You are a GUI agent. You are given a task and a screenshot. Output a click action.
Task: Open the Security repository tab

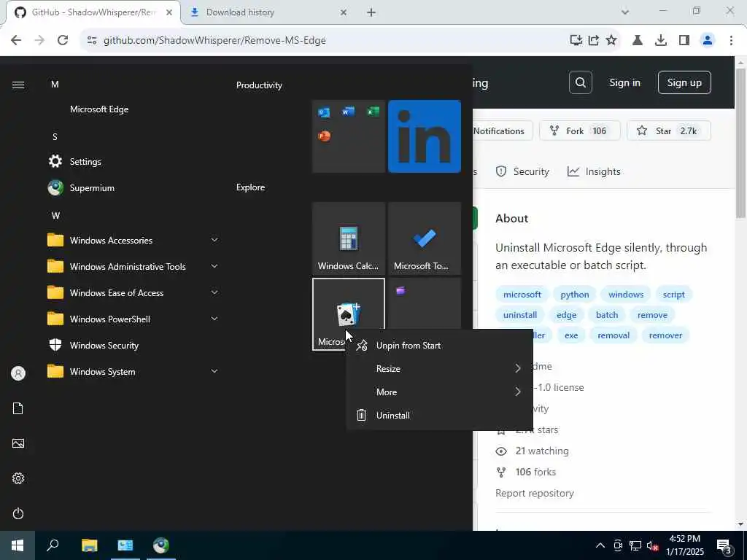point(522,171)
